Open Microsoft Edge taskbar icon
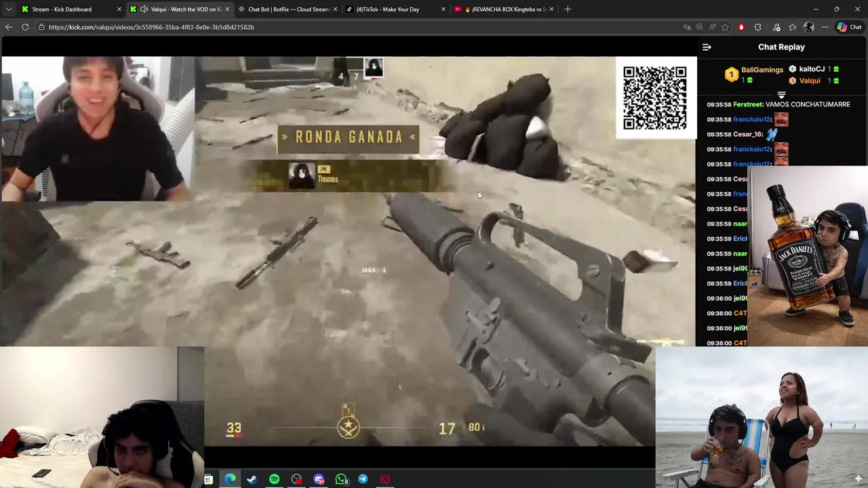The image size is (868, 488). (x=230, y=479)
